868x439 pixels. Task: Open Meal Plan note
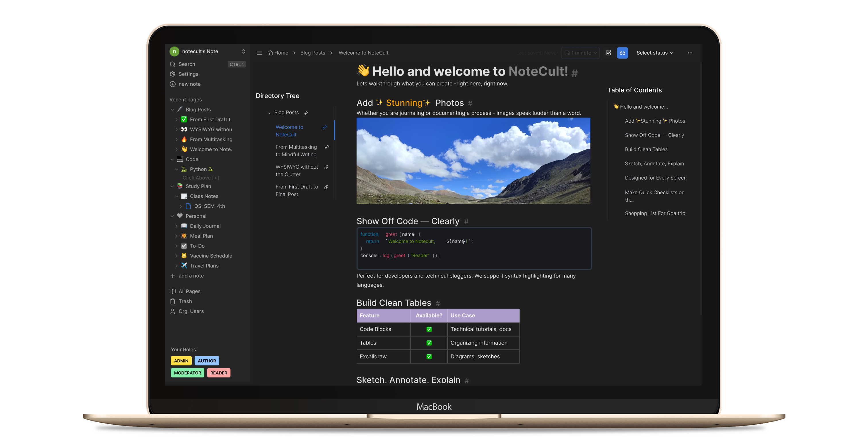pyautogui.click(x=201, y=236)
